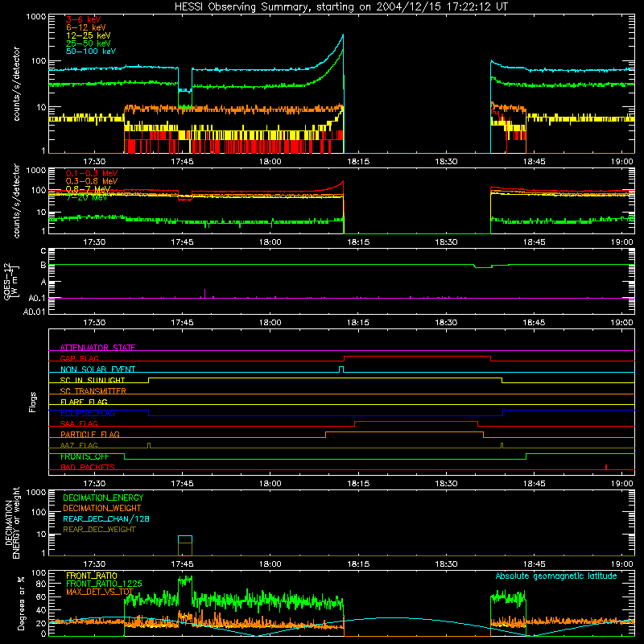
Task: Select the FLARE_FLAG label
Action: [84, 402]
